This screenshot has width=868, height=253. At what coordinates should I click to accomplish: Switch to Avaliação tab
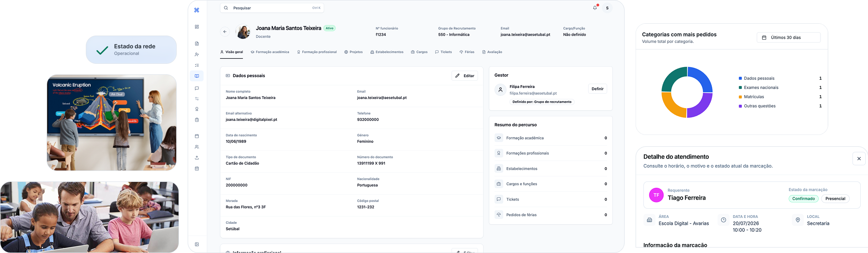(492, 52)
